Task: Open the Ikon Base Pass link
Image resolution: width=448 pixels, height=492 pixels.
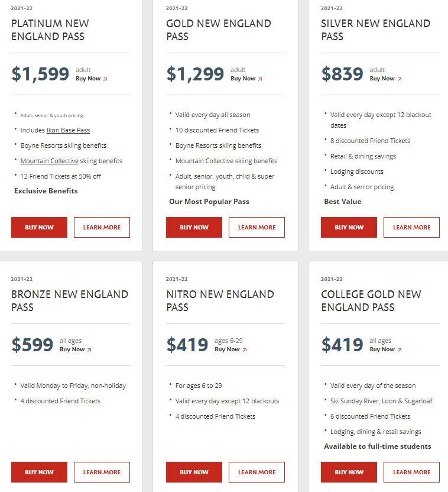Action: [68, 130]
